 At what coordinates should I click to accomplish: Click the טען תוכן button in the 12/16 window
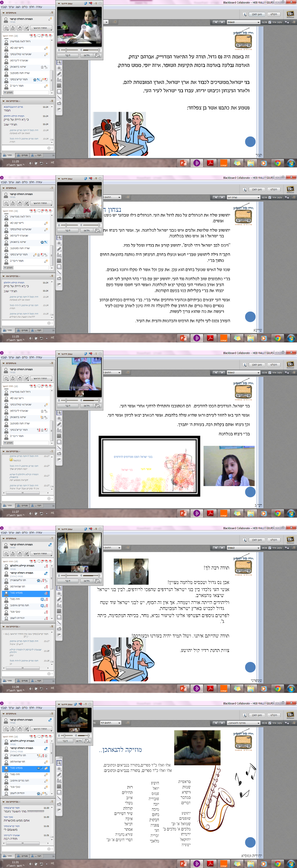pos(257,190)
